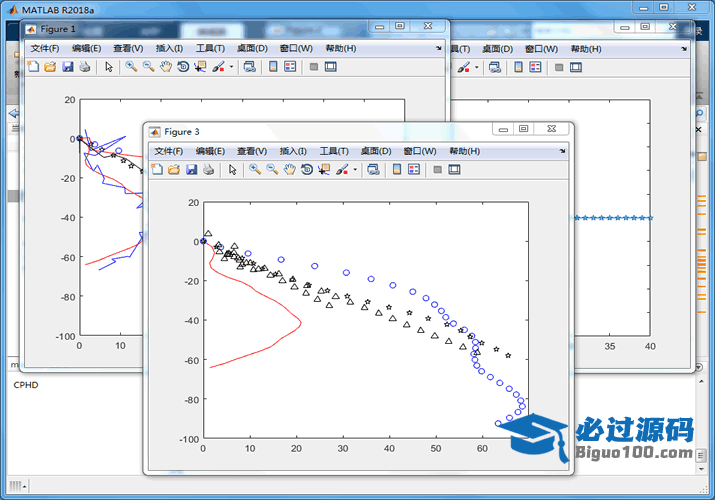This screenshot has height=500, width=715.
Task: Select Edit Plot arrow in Figure 1
Action: pyautogui.click(x=109, y=67)
